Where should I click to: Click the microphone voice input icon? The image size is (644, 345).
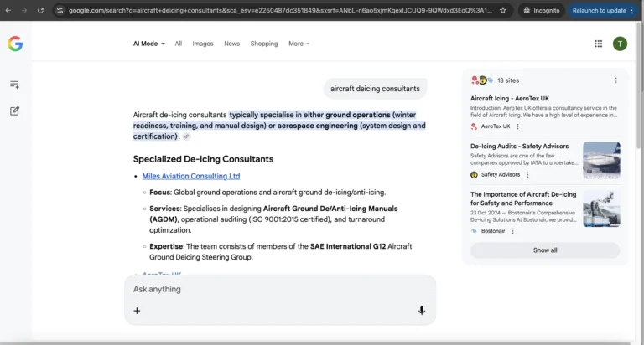421,311
